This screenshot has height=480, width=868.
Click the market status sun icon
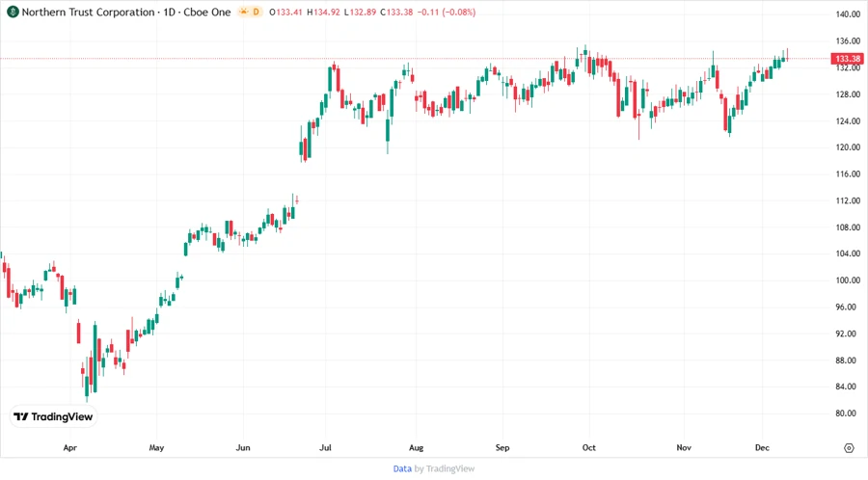pos(244,12)
